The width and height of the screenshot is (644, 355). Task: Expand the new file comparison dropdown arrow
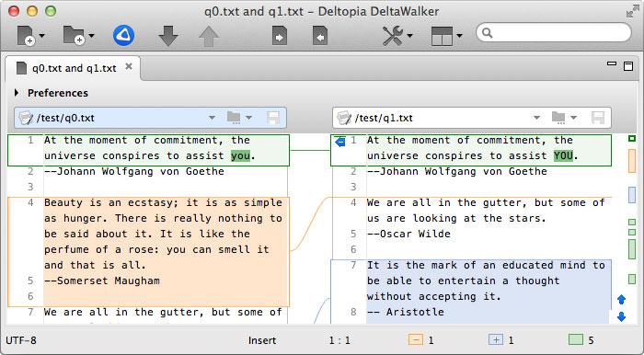tap(41, 36)
